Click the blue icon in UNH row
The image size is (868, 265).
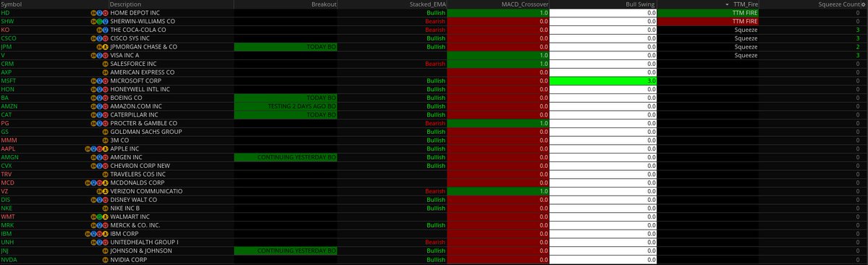[x=100, y=243]
